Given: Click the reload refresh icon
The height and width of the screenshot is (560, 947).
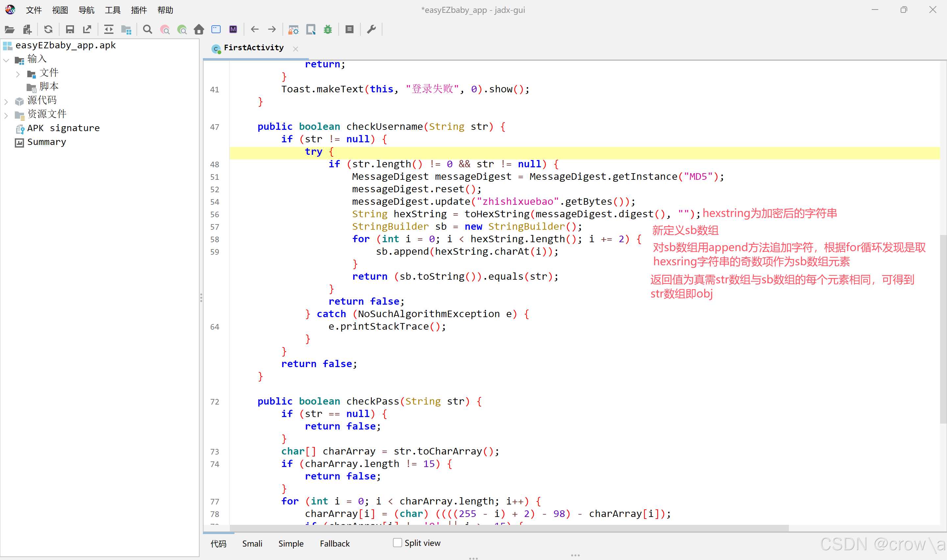Looking at the screenshot, I should click(48, 30).
